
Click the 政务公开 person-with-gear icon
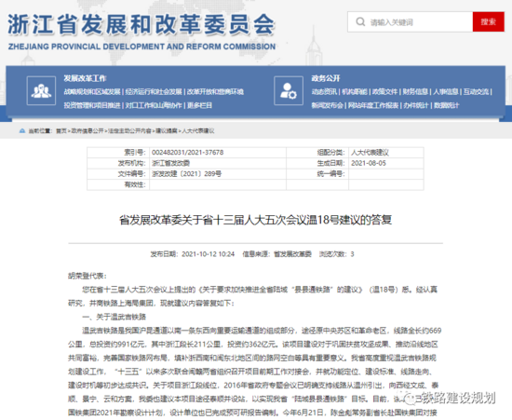tap(289, 90)
